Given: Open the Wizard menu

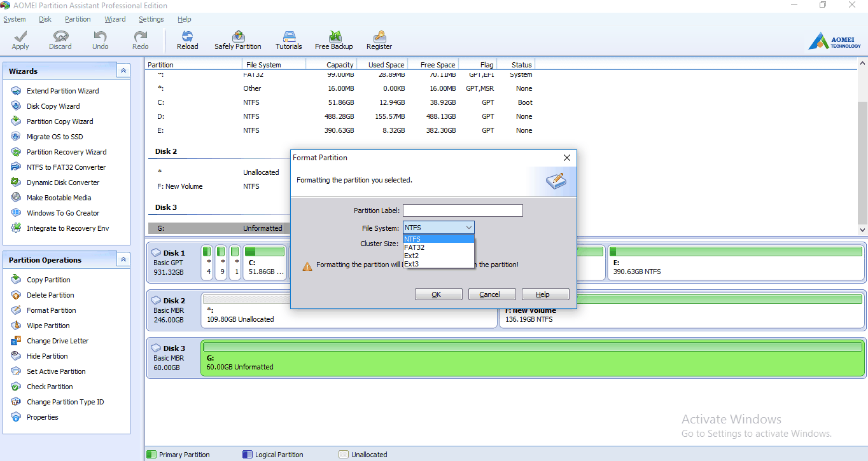Looking at the screenshot, I should click(x=115, y=19).
